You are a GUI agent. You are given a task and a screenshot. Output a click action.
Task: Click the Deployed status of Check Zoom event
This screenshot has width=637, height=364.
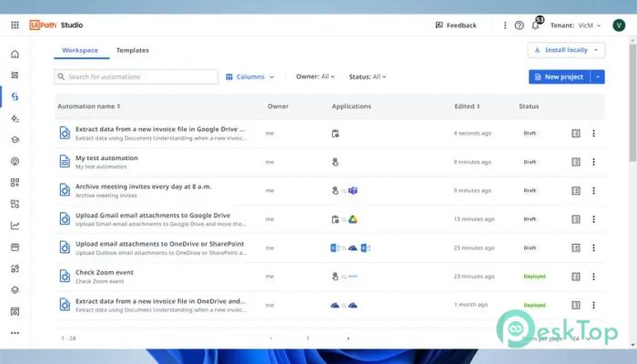click(534, 277)
